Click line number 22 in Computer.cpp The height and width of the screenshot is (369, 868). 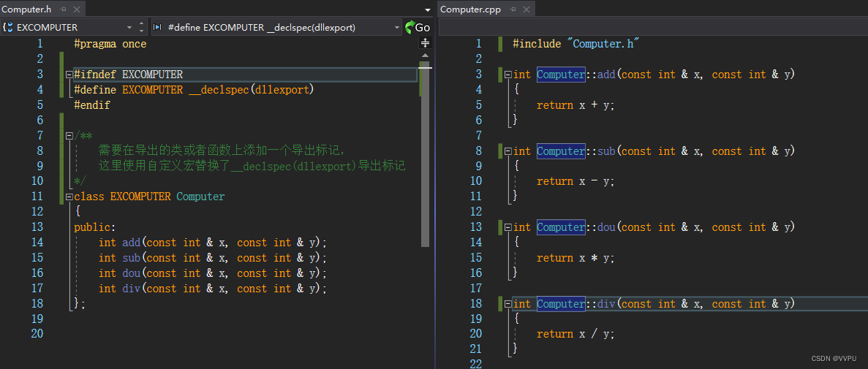point(475,363)
